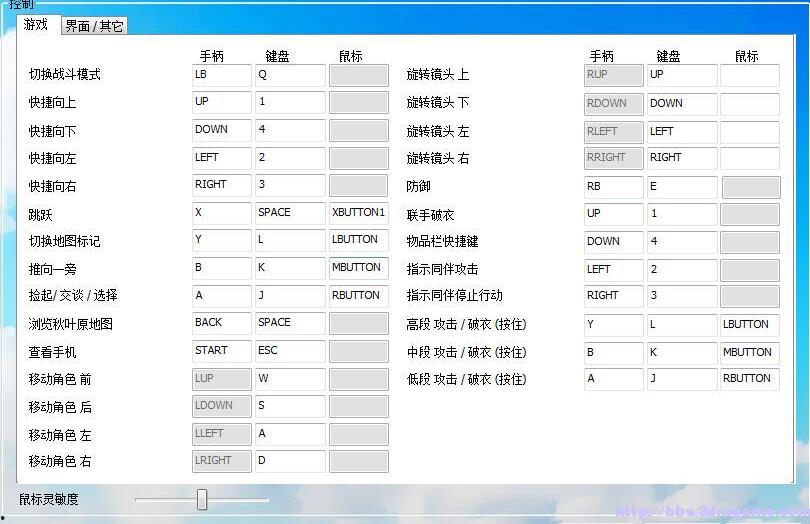810x524 pixels.
Task: Select gamepad field RIGHT for 快捷向右
Action: (x=222, y=185)
